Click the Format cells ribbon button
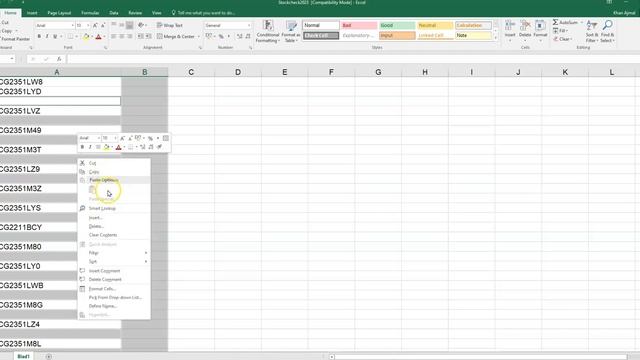 pos(540,30)
